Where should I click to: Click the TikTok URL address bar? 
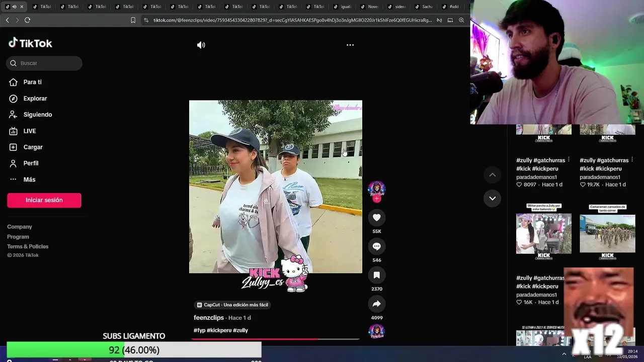[292, 20]
